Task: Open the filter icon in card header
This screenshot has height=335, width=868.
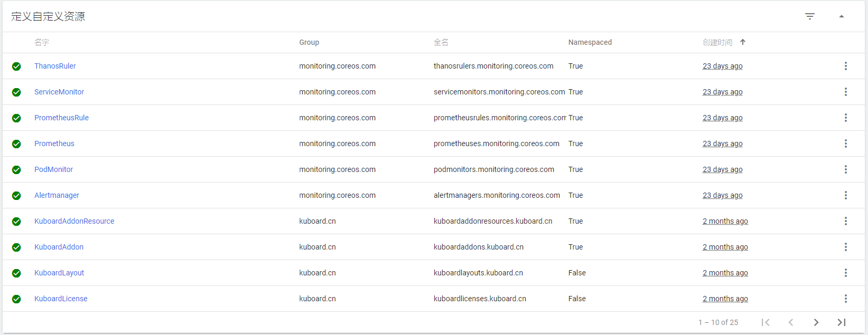Action: 810,16
